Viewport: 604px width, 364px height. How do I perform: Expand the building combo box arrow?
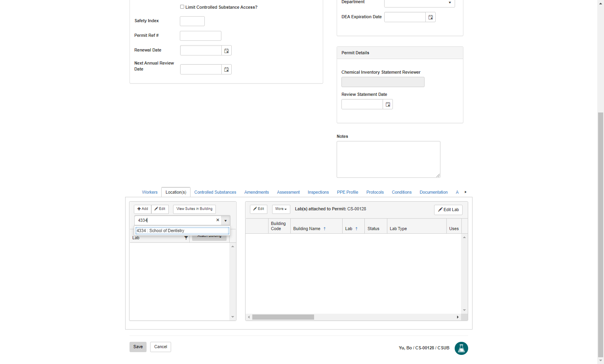pos(225,221)
